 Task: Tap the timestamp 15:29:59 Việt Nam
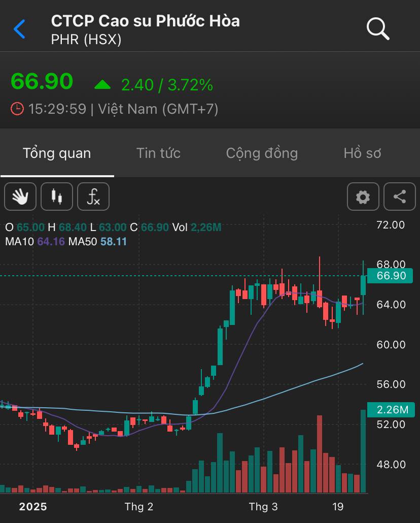click(x=123, y=109)
